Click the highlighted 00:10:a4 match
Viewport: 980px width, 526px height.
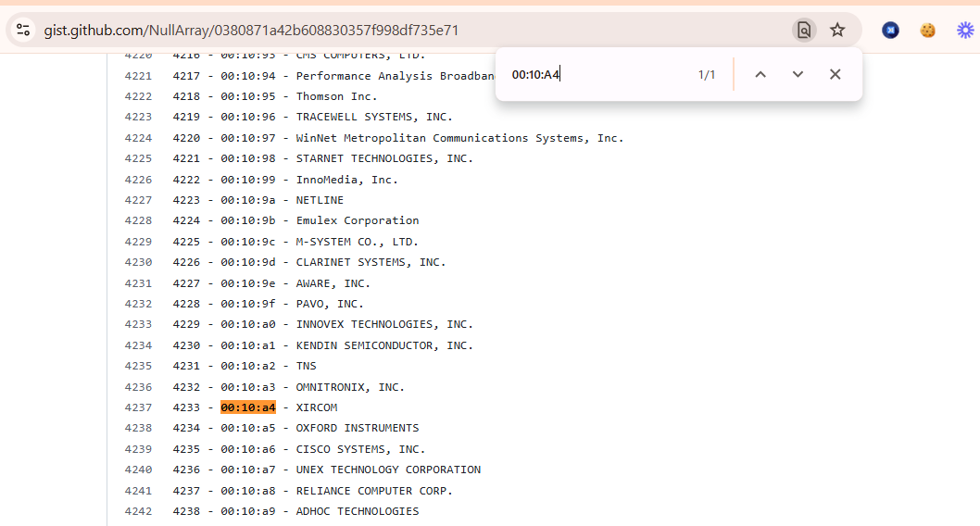[248, 407]
